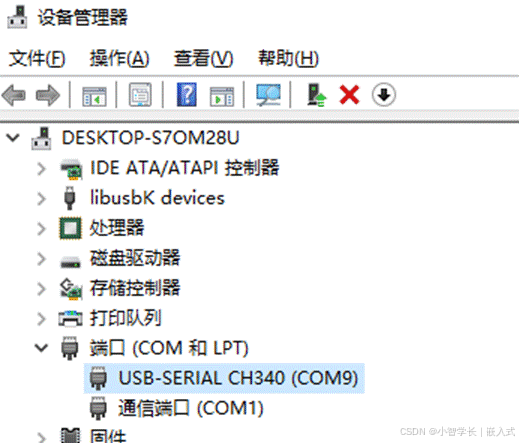Open the 操作(A) menu

click(x=119, y=58)
